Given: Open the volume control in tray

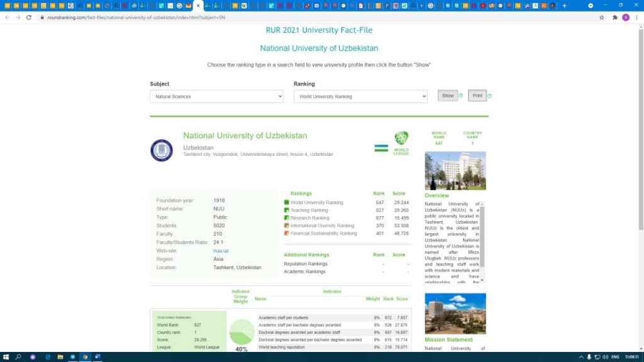Looking at the screenshot, I should coord(606,357).
